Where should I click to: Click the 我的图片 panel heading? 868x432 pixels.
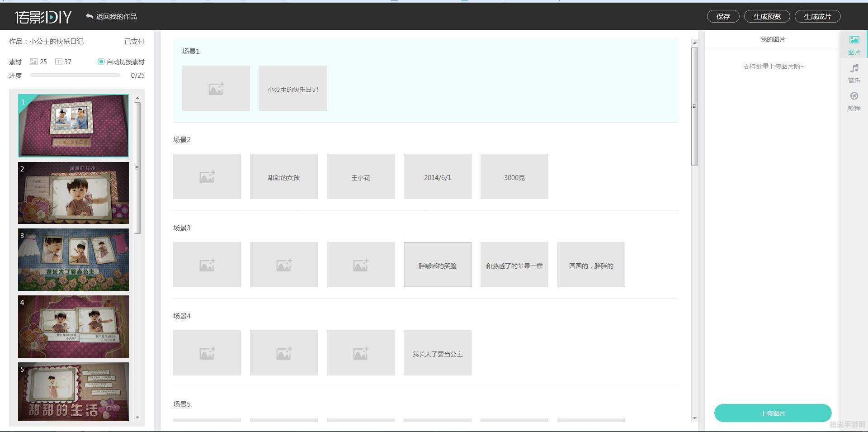[x=773, y=39]
